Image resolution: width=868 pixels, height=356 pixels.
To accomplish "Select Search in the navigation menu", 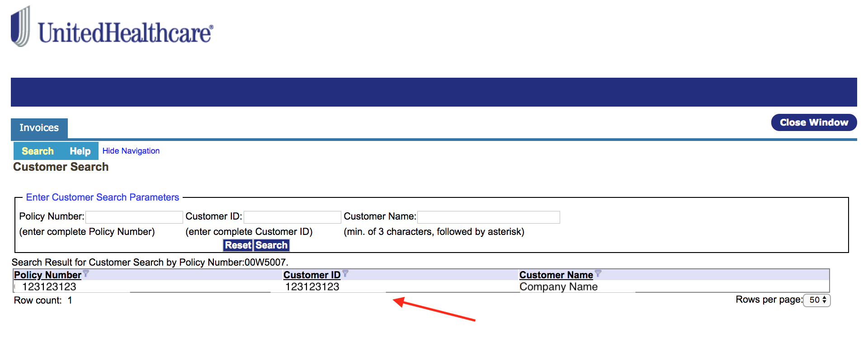I will [x=38, y=151].
